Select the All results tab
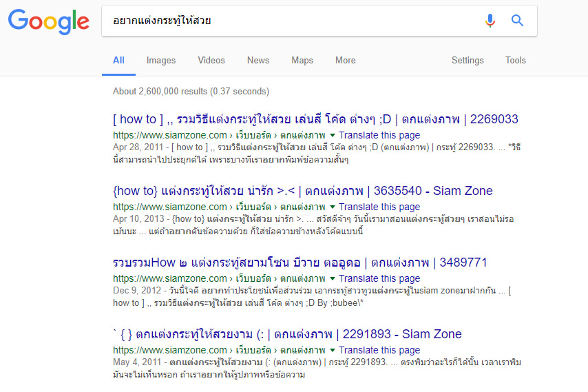This screenshot has height=392, width=588. point(118,61)
